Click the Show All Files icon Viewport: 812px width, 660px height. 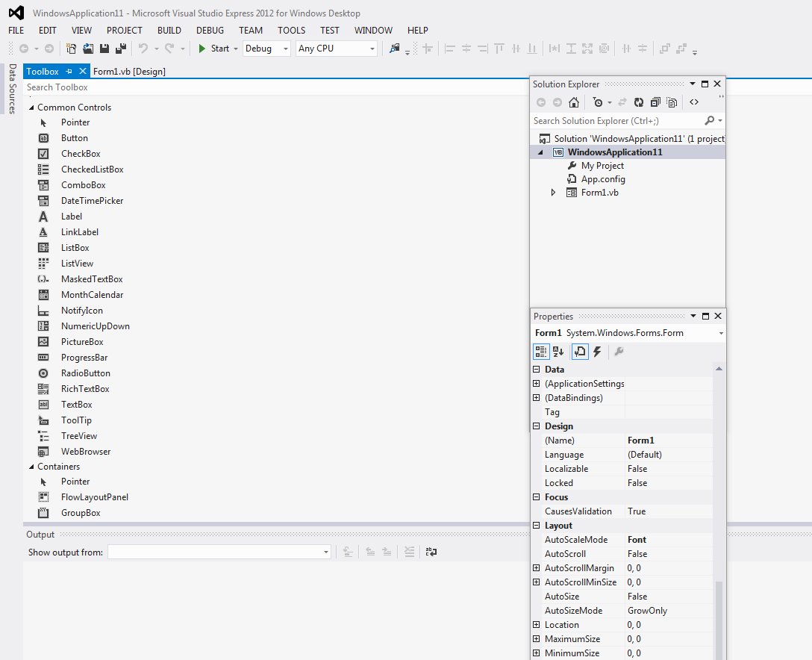672,102
